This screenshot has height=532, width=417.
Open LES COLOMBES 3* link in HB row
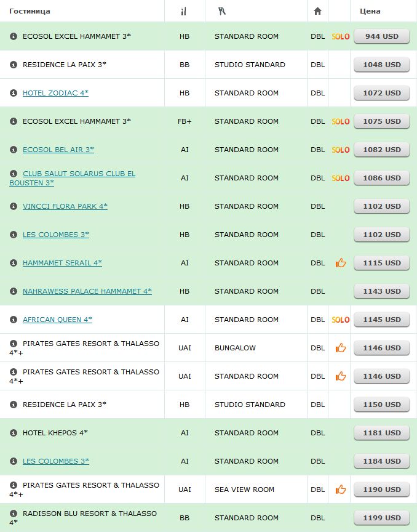pyautogui.click(x=56, y=235)
